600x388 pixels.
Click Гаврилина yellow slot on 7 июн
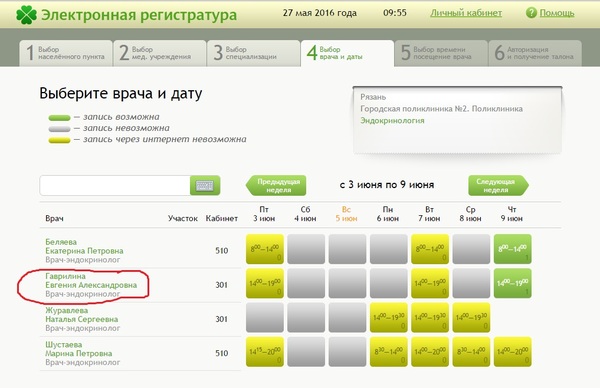tap(430, 283)
